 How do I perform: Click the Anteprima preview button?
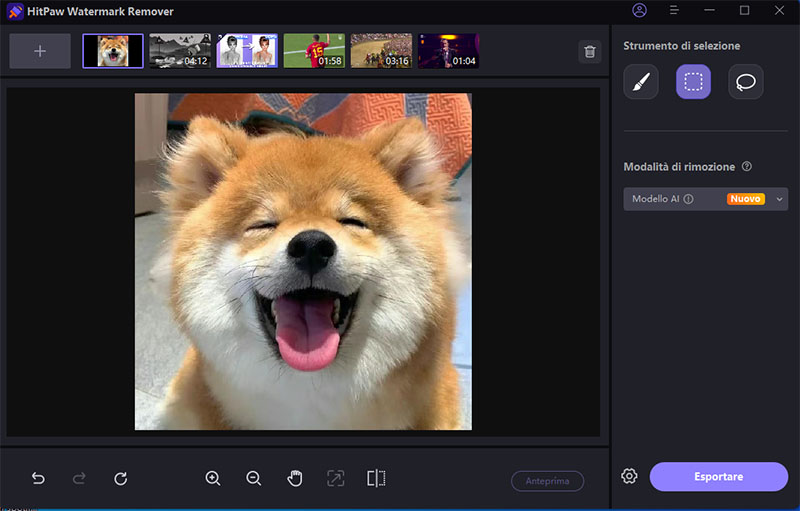pos(547,481)
